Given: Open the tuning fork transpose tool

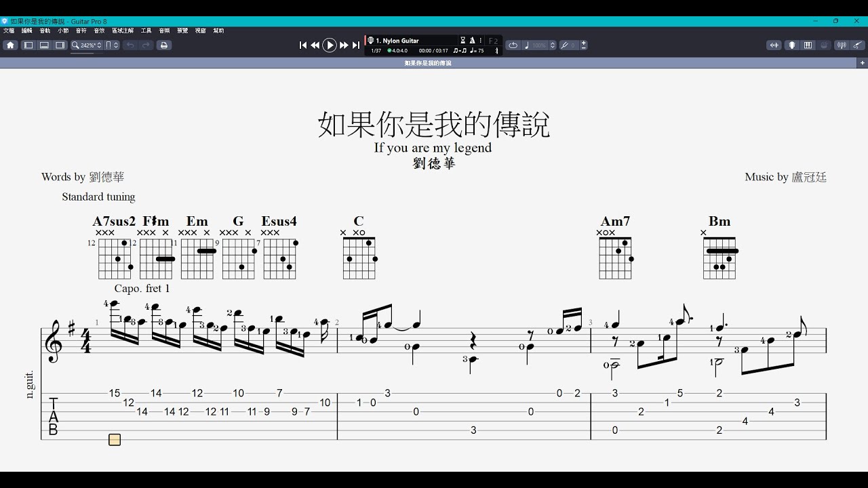Looking at the screenshot, I should pyautogui.click(x=564, y=45).
